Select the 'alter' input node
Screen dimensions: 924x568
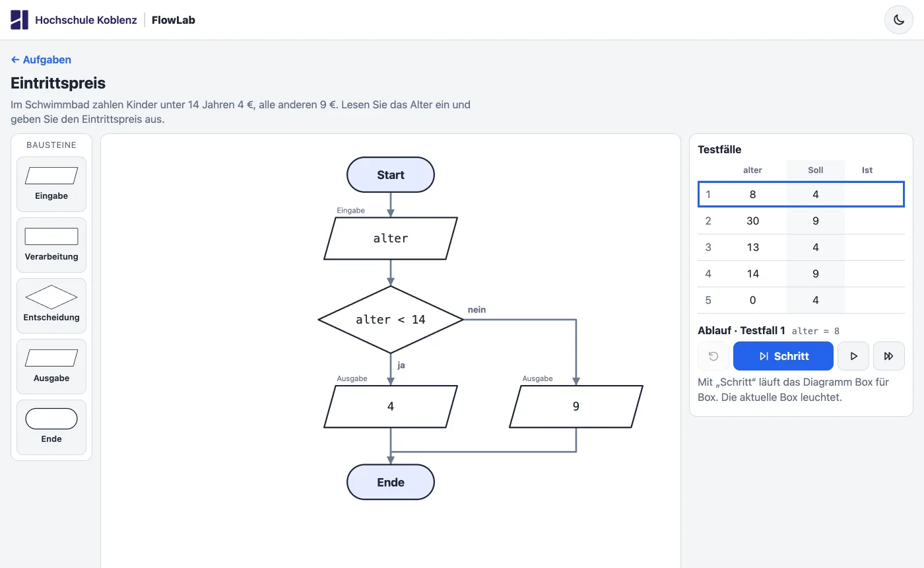click(x=391, y=238)
